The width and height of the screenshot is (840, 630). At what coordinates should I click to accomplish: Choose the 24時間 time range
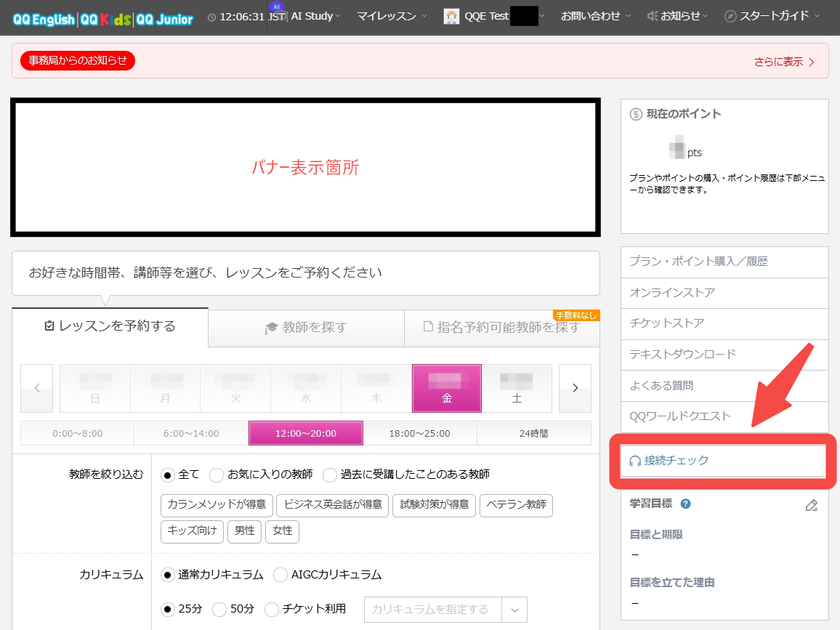tap(533, 433)
